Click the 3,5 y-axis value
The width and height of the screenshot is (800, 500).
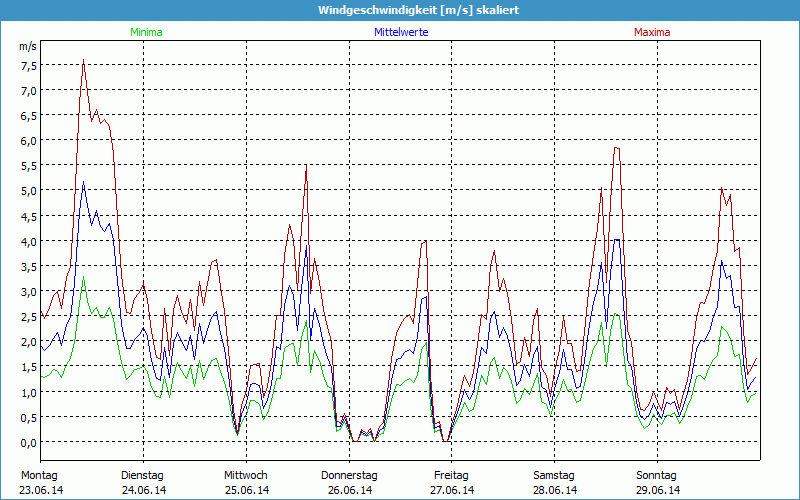point(29,267)
